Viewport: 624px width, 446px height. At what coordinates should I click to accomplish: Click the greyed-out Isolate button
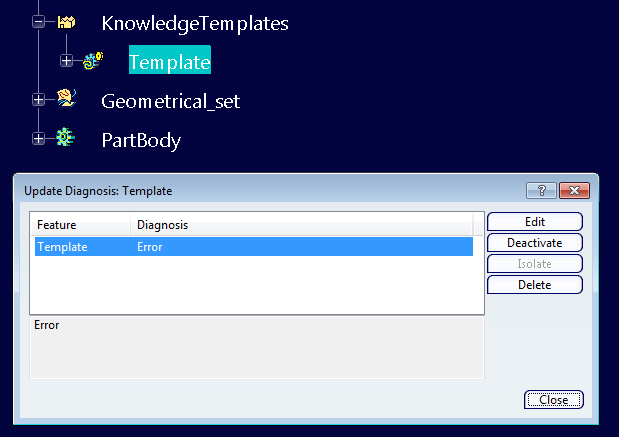coord(535,264)
